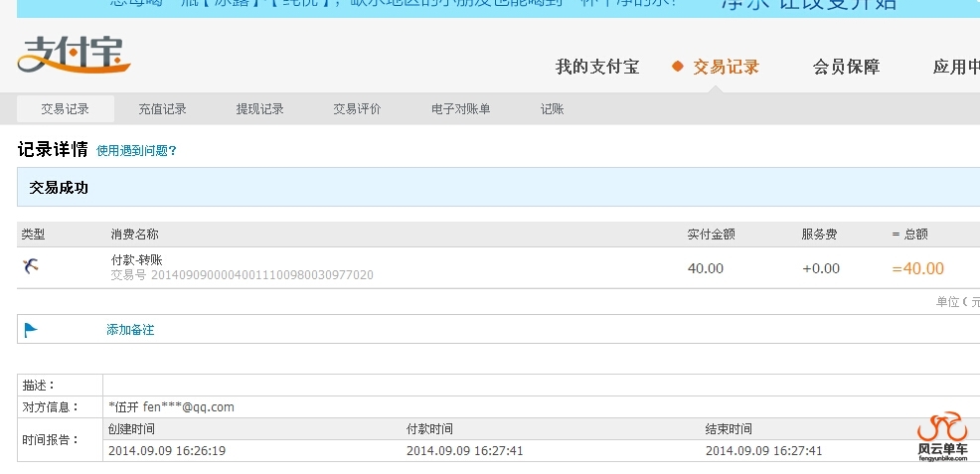Open 应用中心 at the right of navigation
The width and height of the screenshot is (980, 474).
[x=955, y=67]
